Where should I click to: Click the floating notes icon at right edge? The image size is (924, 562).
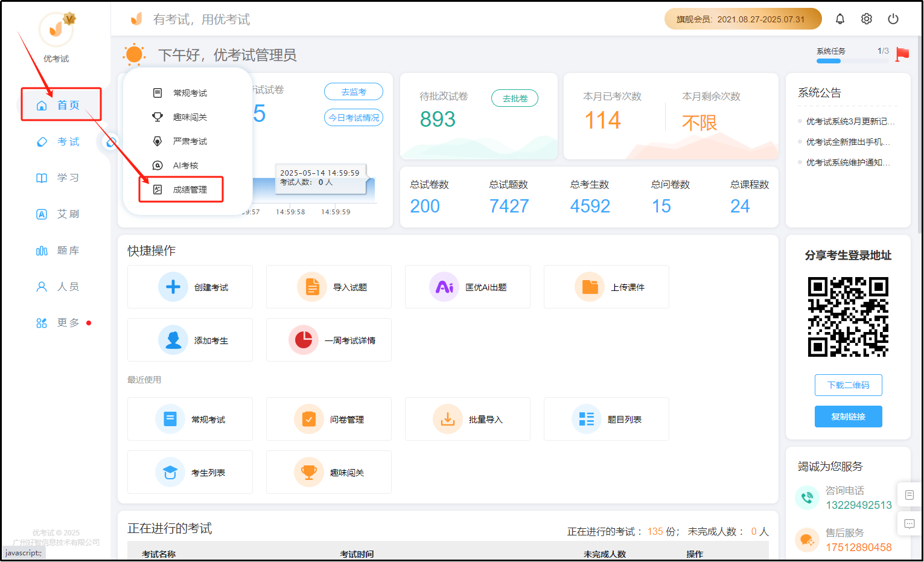pos(910,495)
